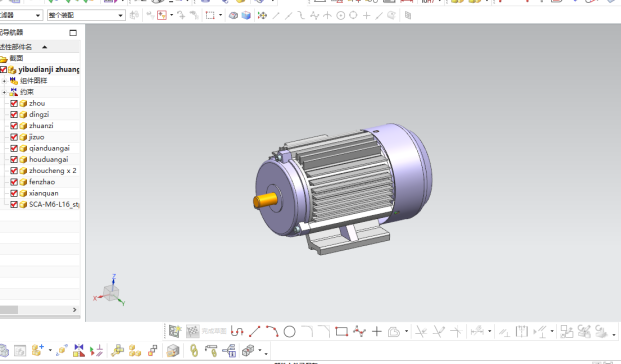Uncheck the zhuanzi component checkbox
This screenshot has height=364, width=621.
[x=14, y=126]
